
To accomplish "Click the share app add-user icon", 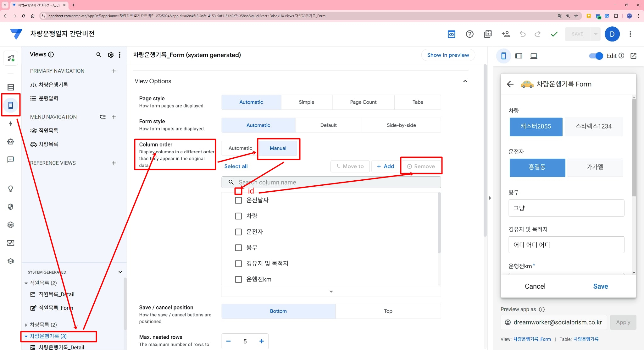I will coord(506,34).
